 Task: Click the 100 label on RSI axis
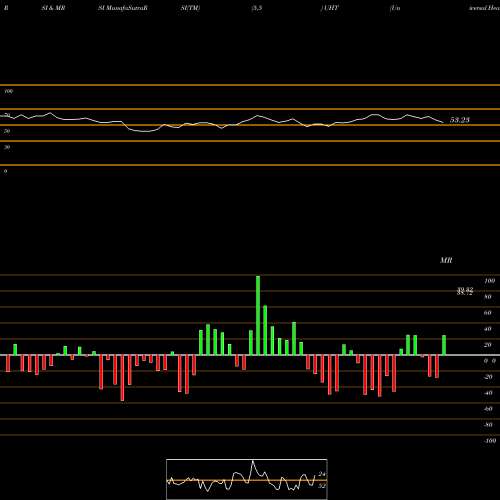[x=9, y=91]
